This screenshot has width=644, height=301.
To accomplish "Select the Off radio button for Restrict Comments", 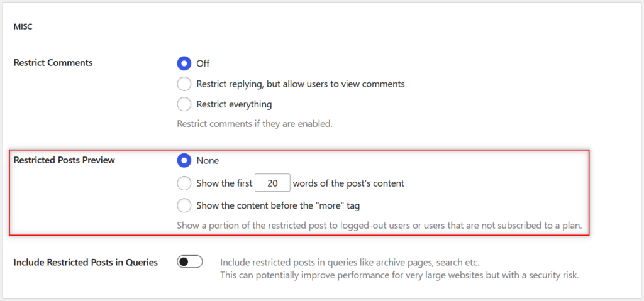I will 184,63.
